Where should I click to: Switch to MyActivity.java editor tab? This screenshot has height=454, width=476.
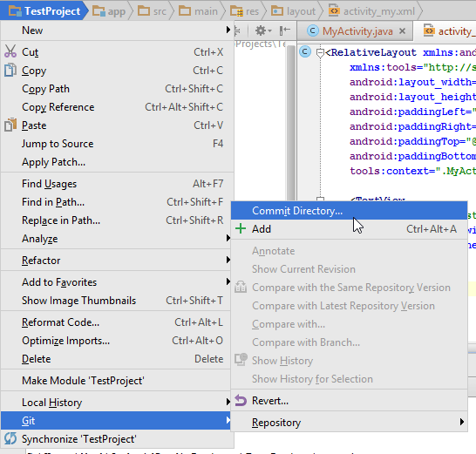pyautogui.click(x=355, y=31)
